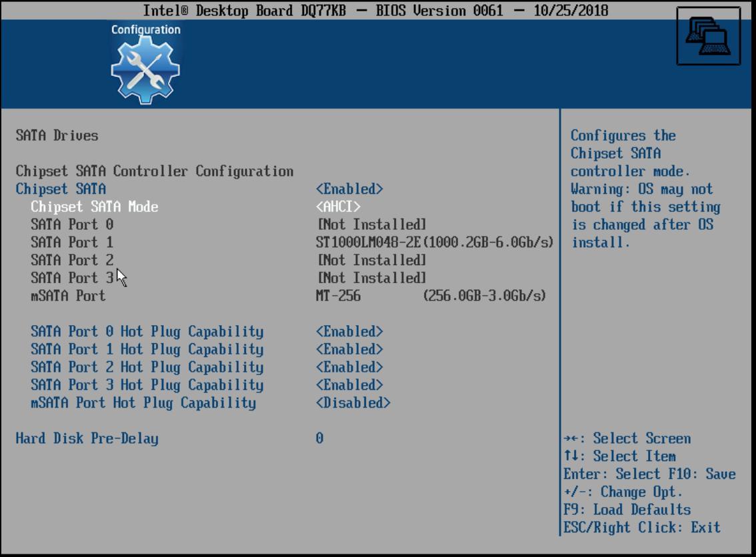Click the SATA mode warning help text
The image size is (756, 557).
645,189
